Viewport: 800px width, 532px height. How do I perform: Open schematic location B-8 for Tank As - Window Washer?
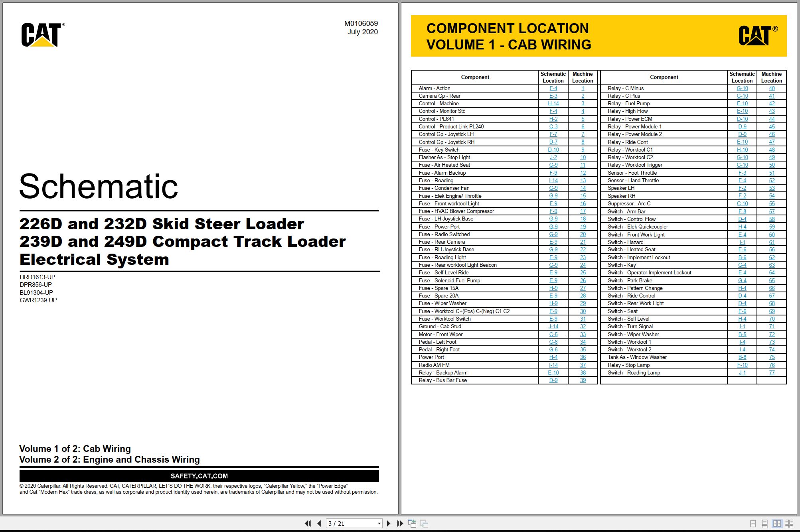tap(742, 357)
